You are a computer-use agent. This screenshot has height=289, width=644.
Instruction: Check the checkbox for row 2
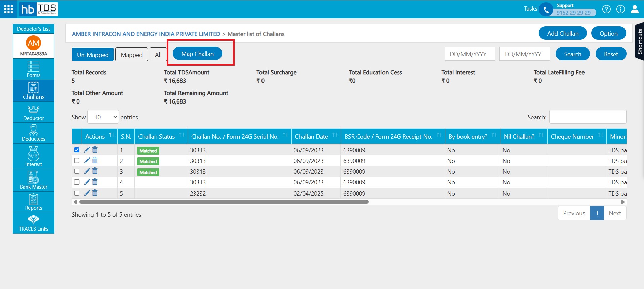coord(77,160)
